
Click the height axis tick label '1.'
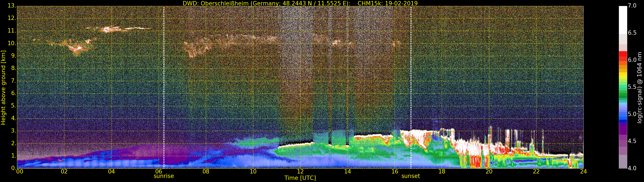tap(13, 156)
